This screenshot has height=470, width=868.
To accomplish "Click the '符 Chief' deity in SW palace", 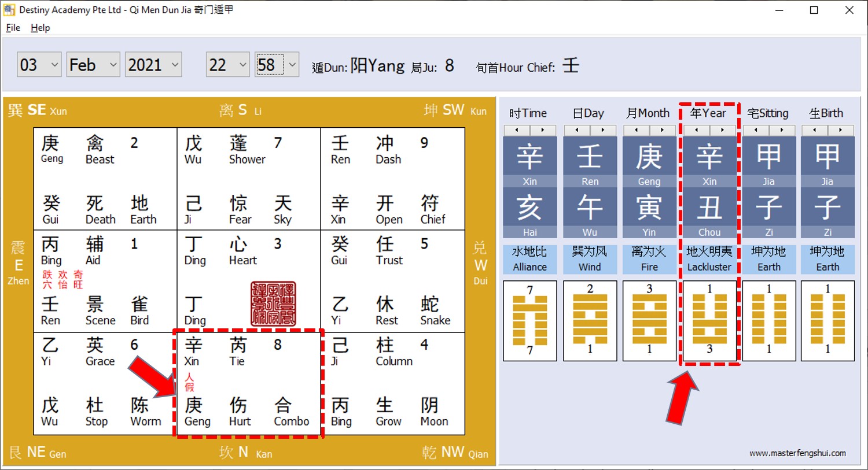I will pos(433,210).
